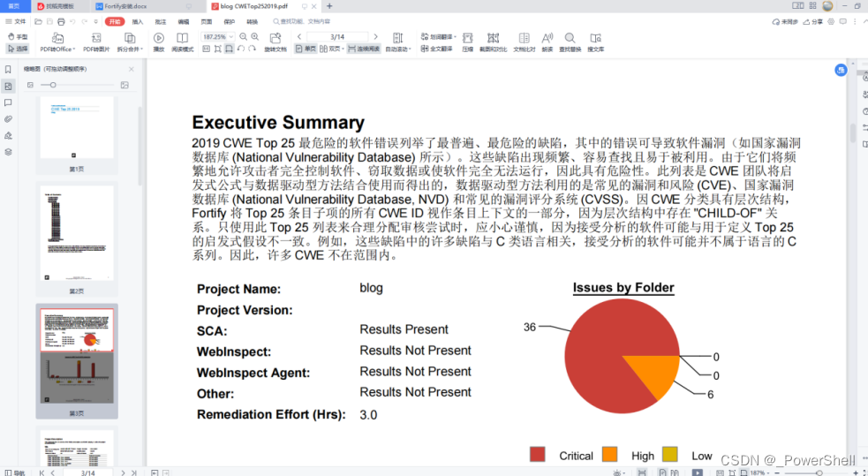The height and width of the screenshot is (476, 868).
Task: Open the screenshot and compare (截图和对比) tool
Action: click(493, 42)
